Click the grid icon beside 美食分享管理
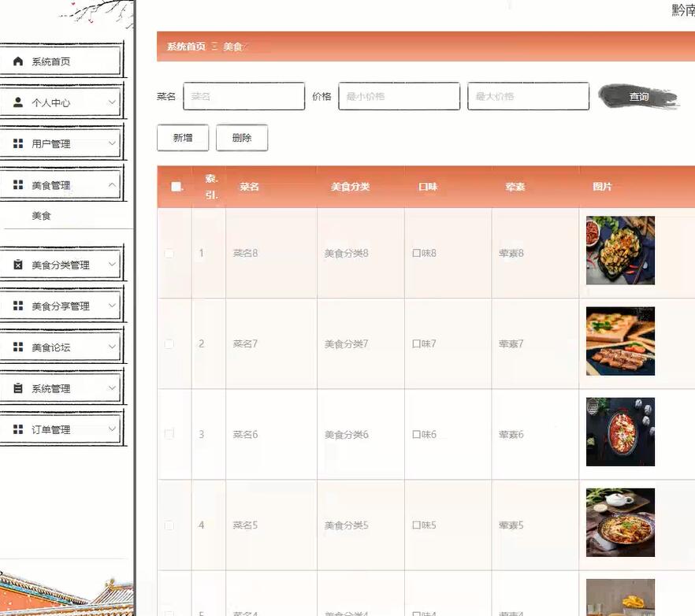This screenshot has width=695, height=616. pyautogui.click(x=18, y=306)
